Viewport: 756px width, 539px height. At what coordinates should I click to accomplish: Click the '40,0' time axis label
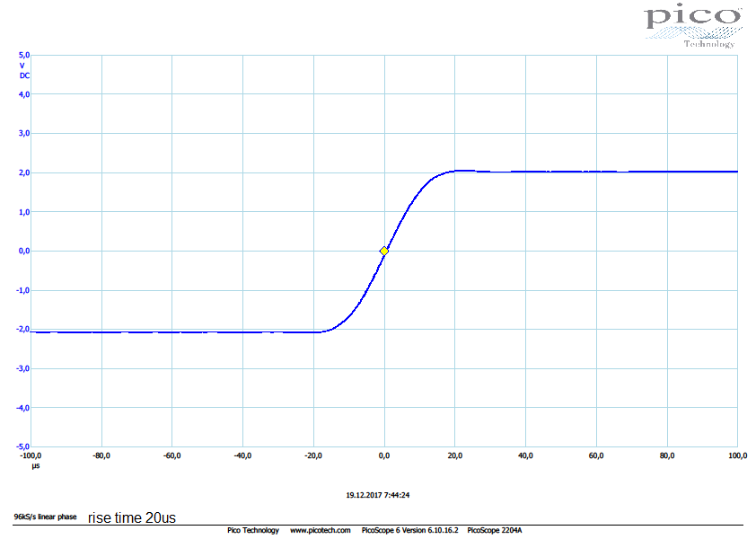tap(525, 456)
